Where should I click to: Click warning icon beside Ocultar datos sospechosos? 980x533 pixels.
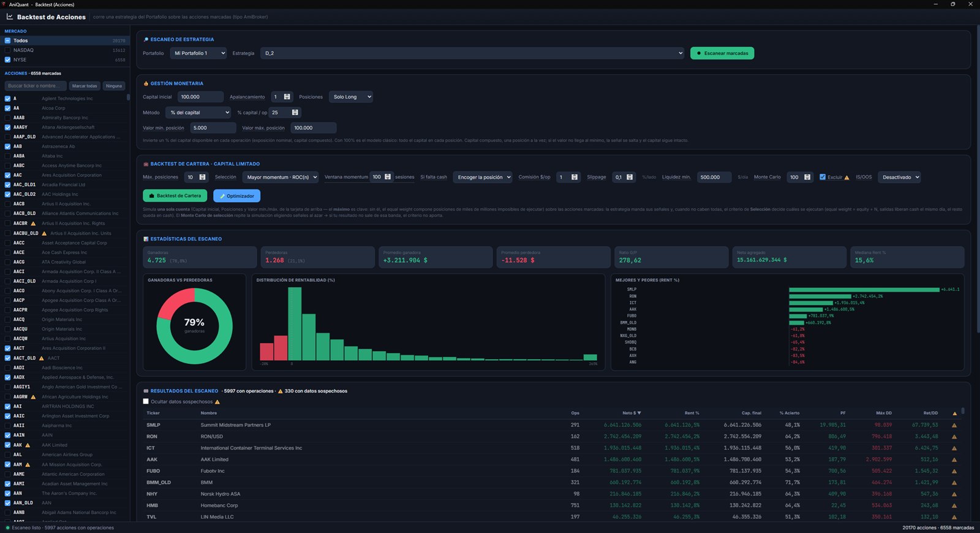(x=217, y=402)
